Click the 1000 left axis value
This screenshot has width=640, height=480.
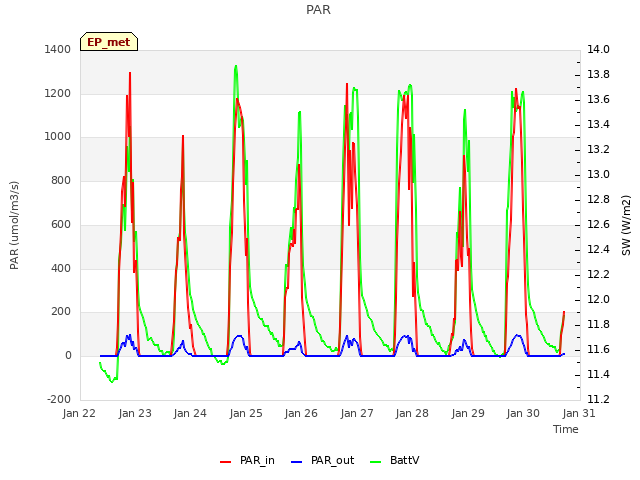point(58,137)
